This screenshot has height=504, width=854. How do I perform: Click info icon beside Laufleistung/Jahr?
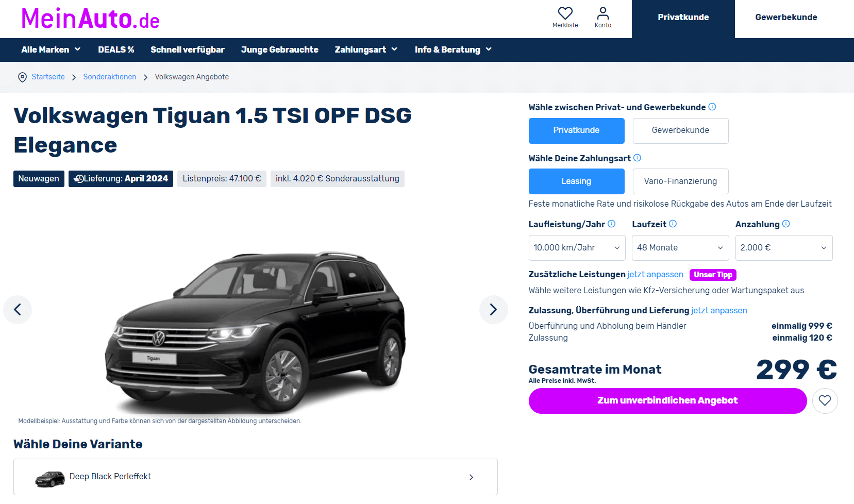612,224
